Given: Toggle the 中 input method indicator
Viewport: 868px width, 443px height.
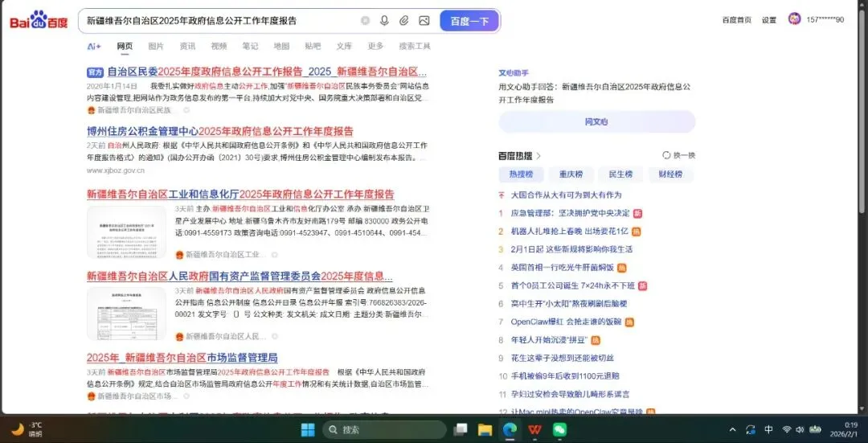Looking at the screenshot, I should [x=769, y=429].
